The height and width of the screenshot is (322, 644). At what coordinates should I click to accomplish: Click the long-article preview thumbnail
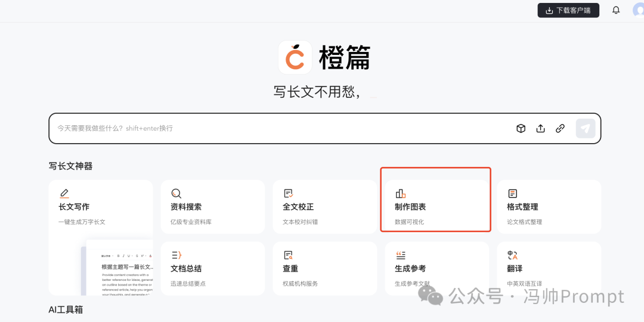[119, 268]
